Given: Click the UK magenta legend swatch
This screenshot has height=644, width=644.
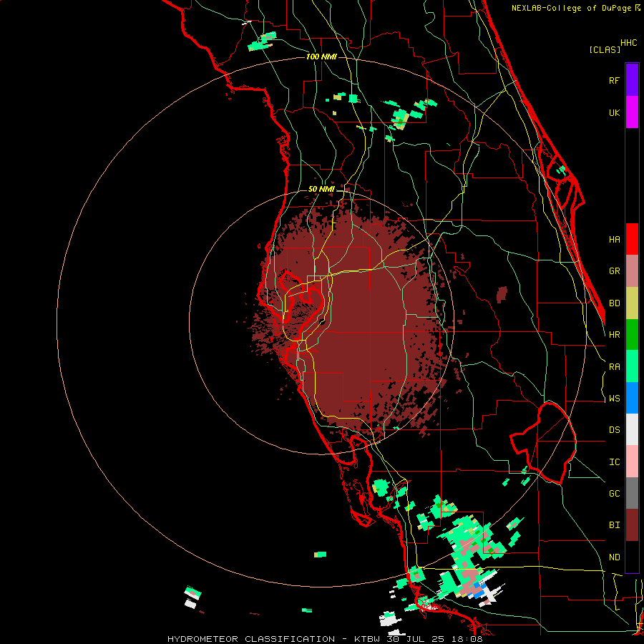Looking at the screenshot, I should (x=632, y=112).
